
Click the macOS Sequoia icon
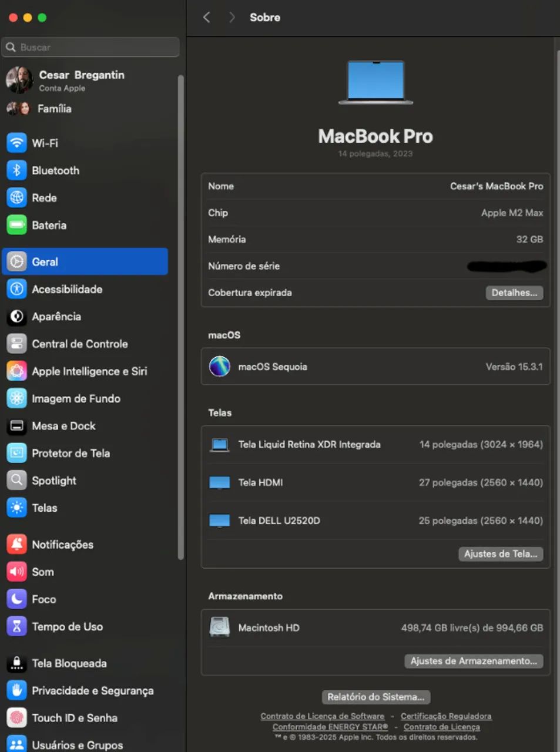[x=220, y=367]
